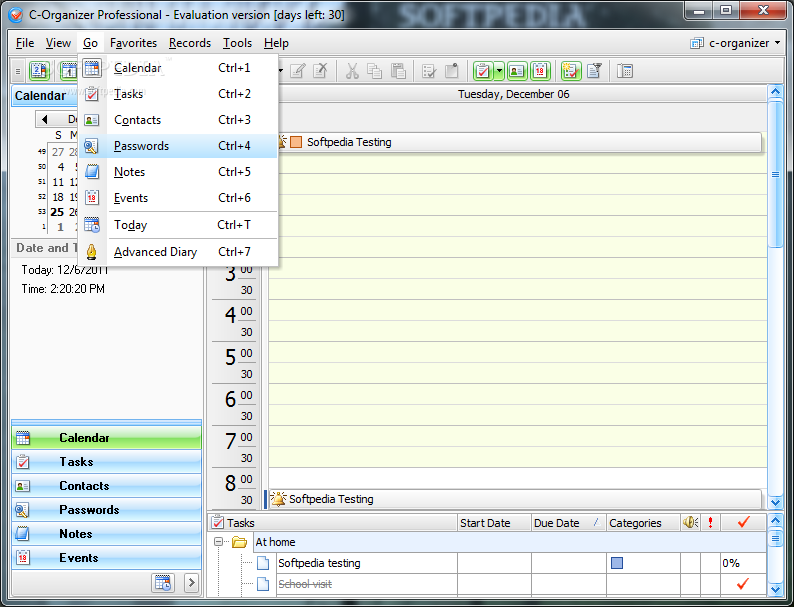Click the Copy toolbar icon
The height and width of the screenshot is (607, 794).
[375, 71]
